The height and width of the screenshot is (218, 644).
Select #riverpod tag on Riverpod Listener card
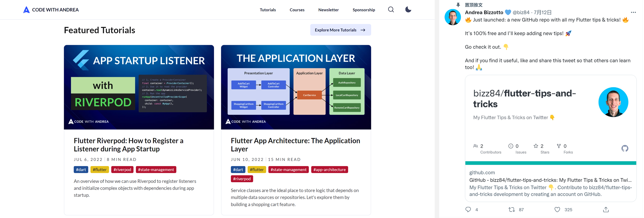pos(122,169)
